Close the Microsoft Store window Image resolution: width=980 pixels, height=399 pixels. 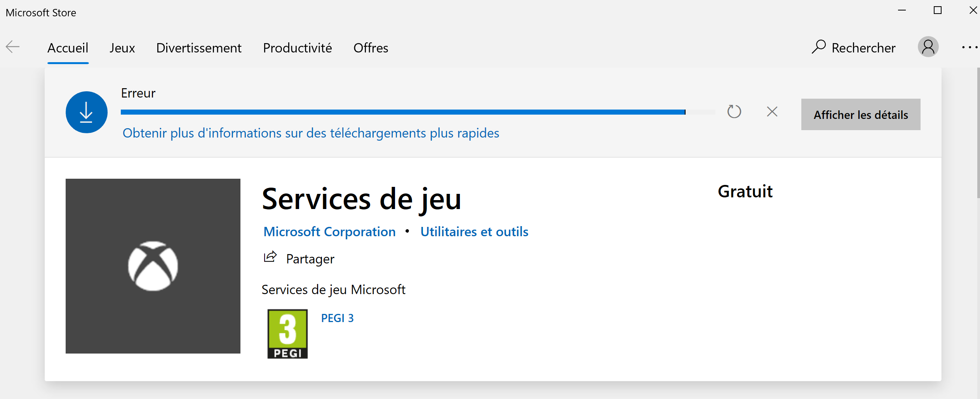[973, 10]
